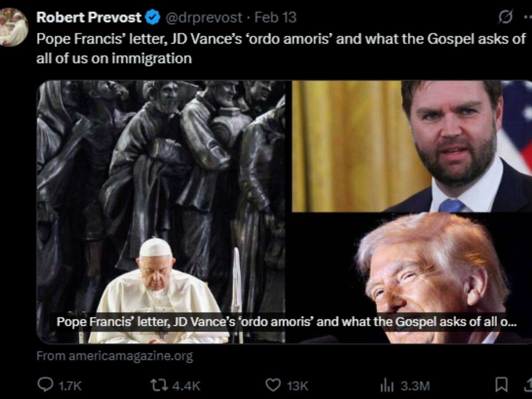
Task: Open the reply icon showing 1.7K
Action: pyautogui.click(x=44, y=385)
